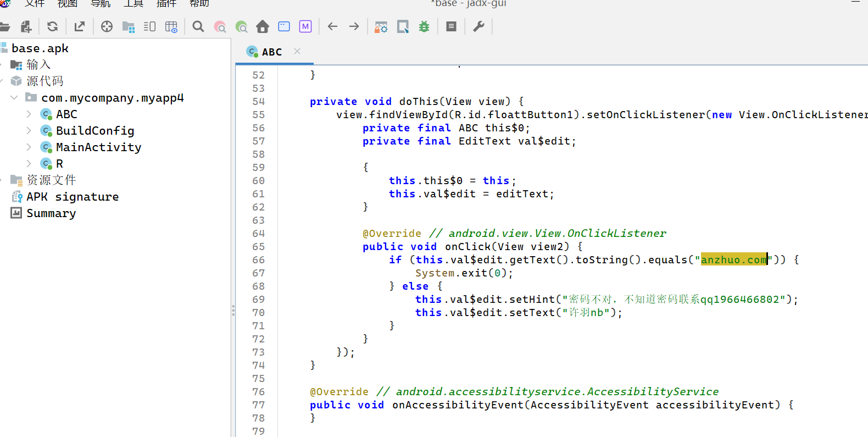The height and width of the screenshot is (437, 868).
Task: Sync tree with editor (crosshair icon)
Action: pyautogui.click(x=107, y=26)
